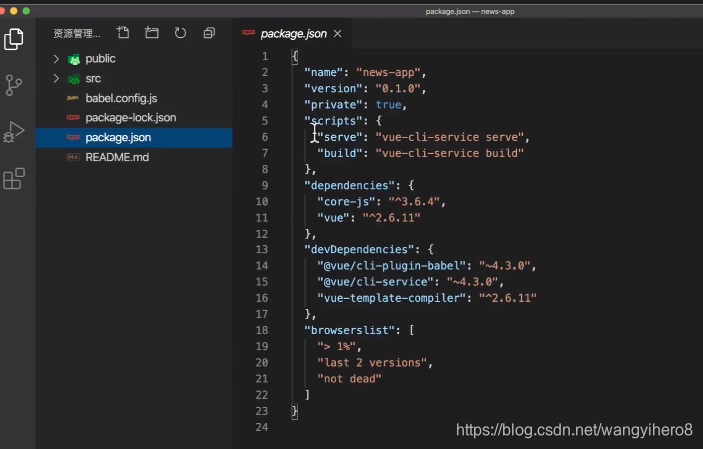This screenshot has width=703, height=449.
Task: Click the macOS yellow minimize button
Action: coord(13,11)
